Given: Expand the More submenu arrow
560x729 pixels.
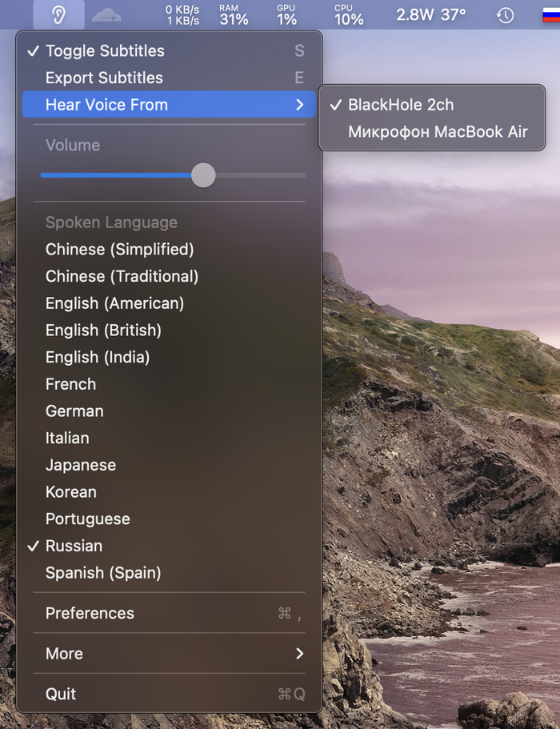Looking at the screenshot, I should [300, 653].
